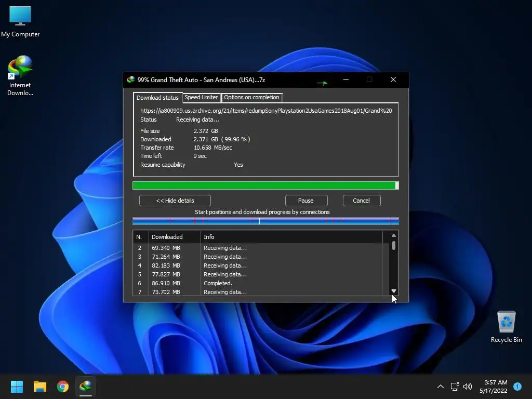Open the My Computer desktop icon

(20, 22)
